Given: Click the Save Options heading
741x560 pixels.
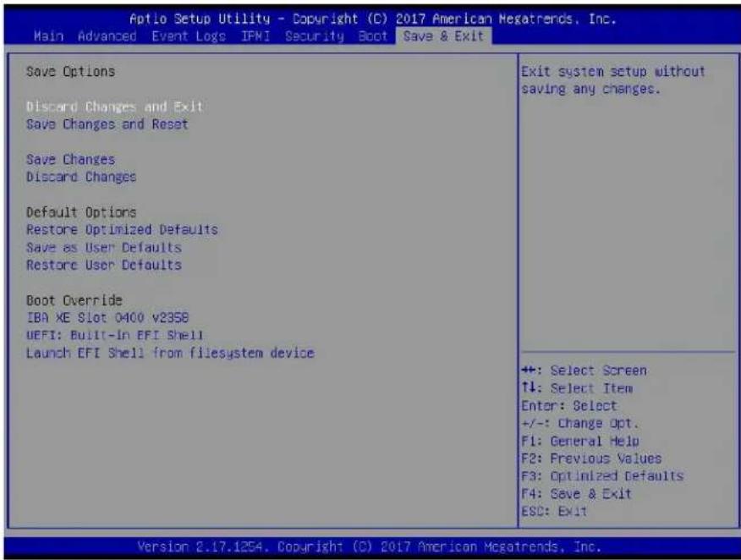Looking at the screenshot, I should [70, 72].
